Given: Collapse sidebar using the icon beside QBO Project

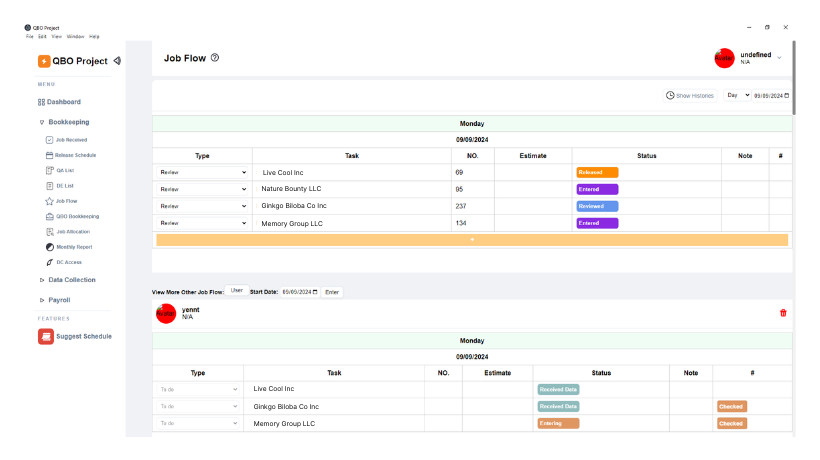Looking at the screenshot, I should [117, 61].
